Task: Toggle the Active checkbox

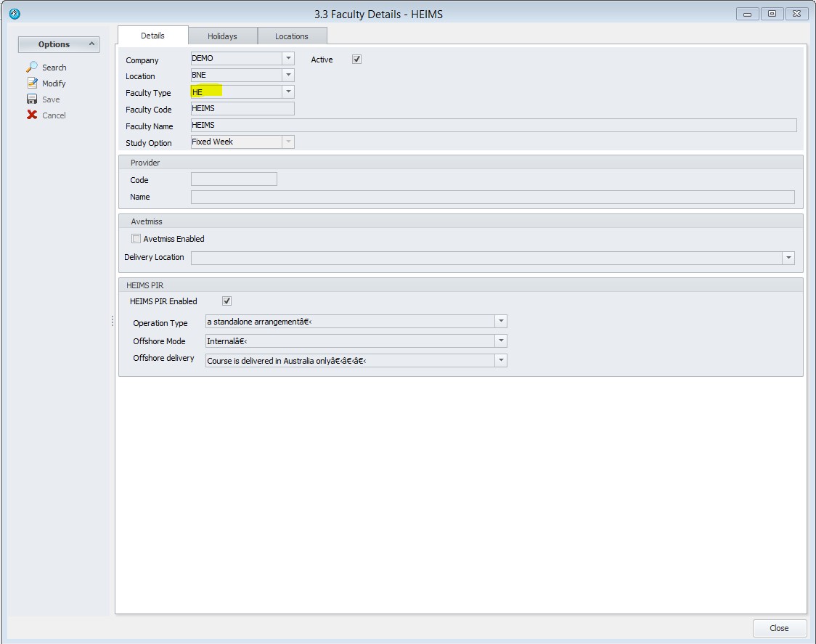Action: click(x=356, y=60)
